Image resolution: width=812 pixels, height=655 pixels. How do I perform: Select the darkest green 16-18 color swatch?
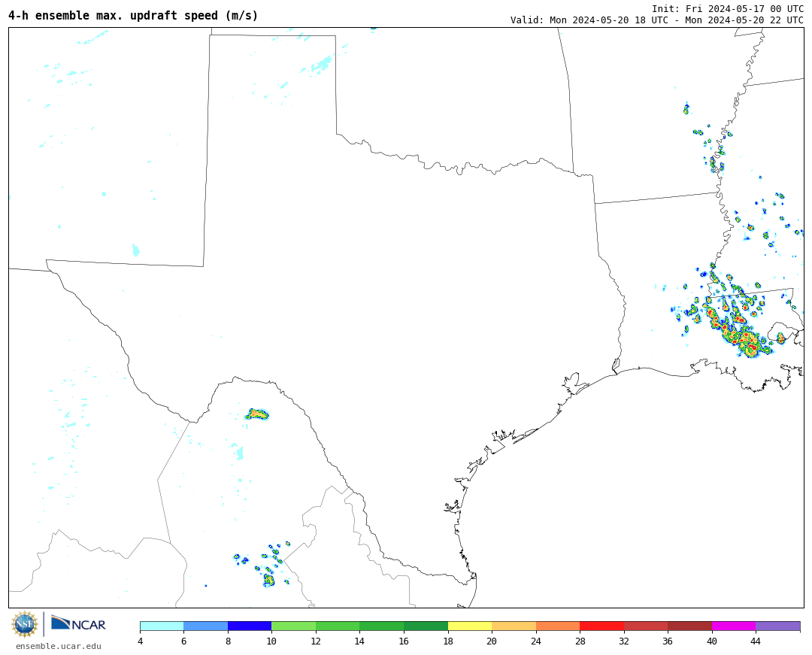[426, 626]
